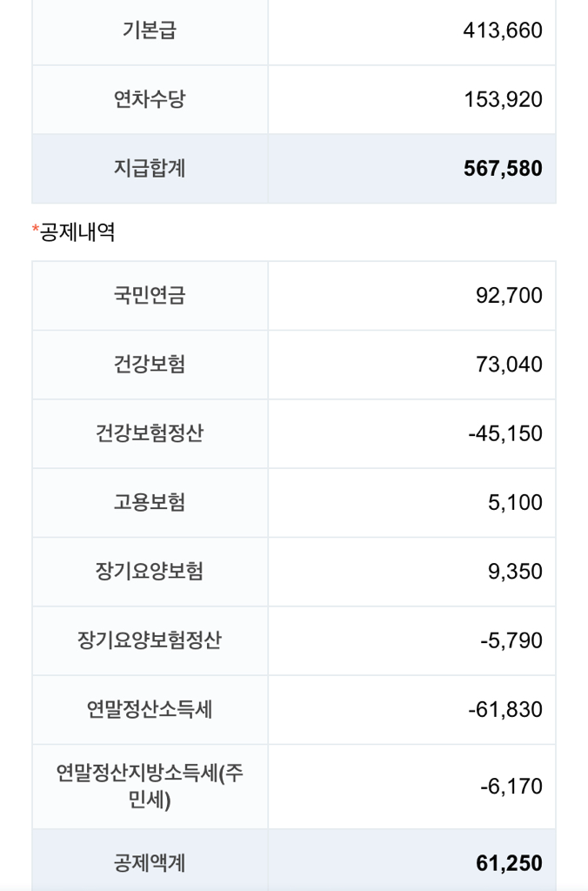The height and width of the screenshot is (891, 588).
Task: Click the 지급합계 total label
Action: click(x=150, y=168)
